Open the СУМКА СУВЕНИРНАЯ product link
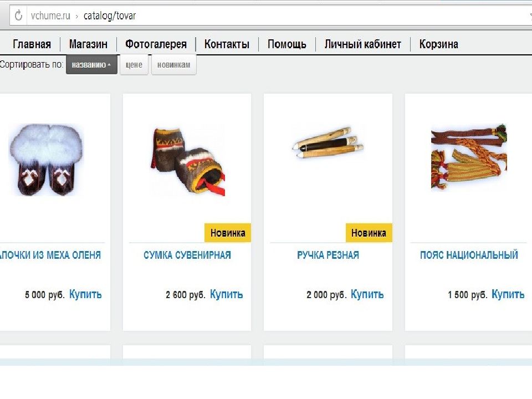The width and height of the screenshot is (532, 399). (x=187, y=255)
